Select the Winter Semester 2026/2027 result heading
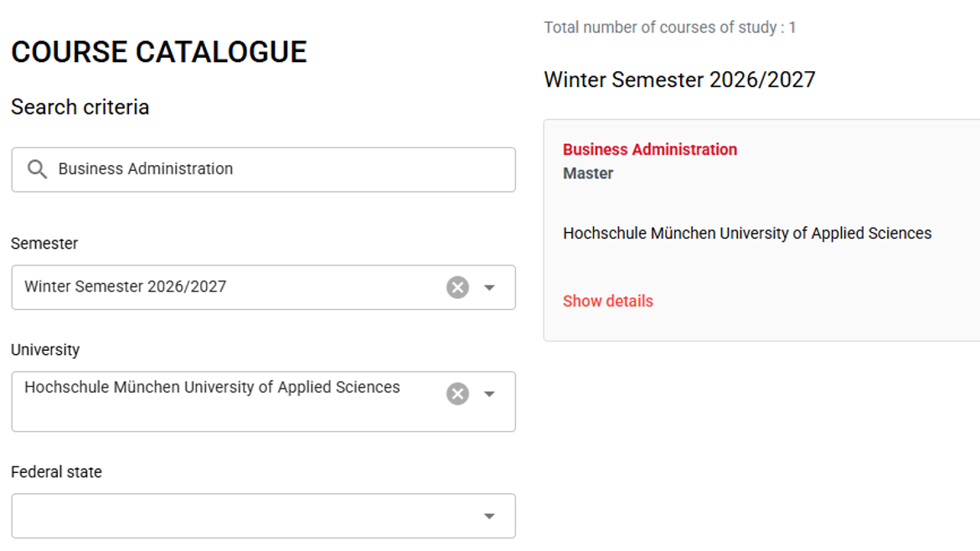Screen dimensions: 980x551 coord(679,80)
